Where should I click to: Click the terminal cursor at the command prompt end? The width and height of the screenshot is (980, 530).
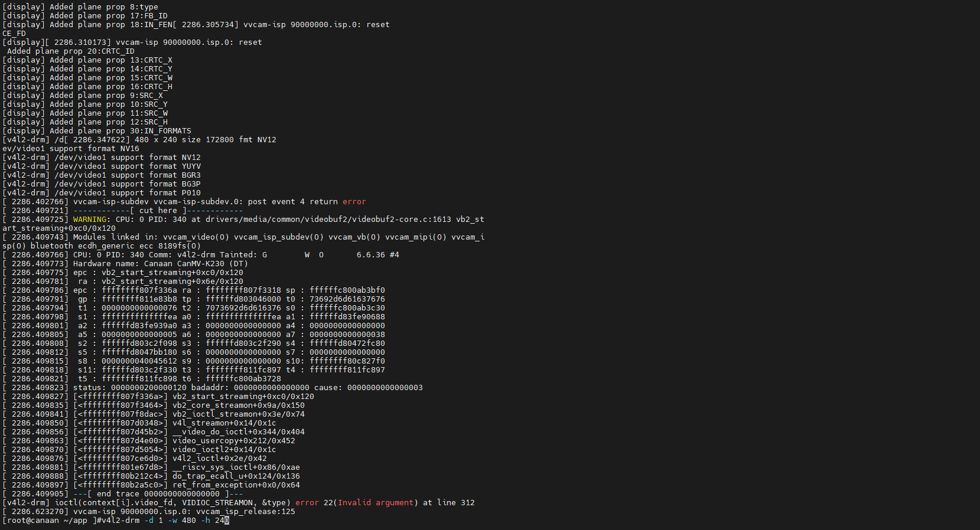[x=227, y=521]
